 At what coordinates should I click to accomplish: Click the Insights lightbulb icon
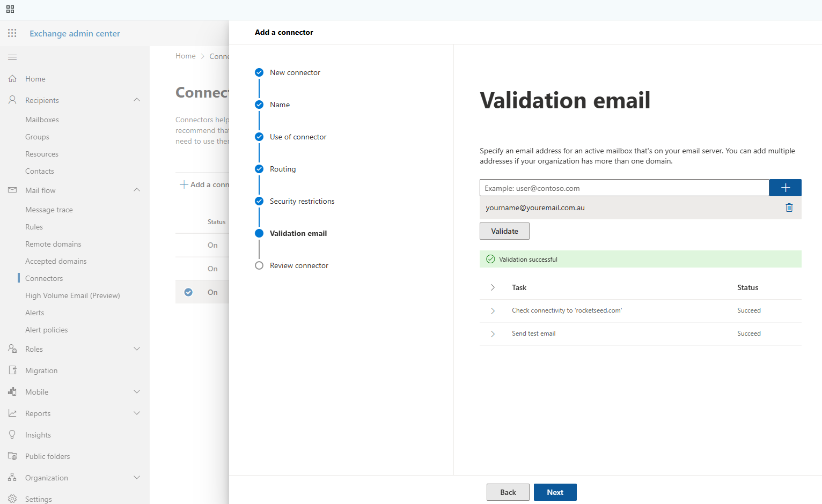tap(12, 435)
